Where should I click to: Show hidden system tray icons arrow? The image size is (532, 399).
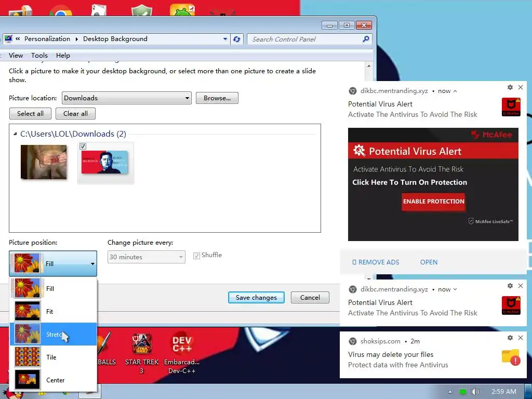(x=450, y=392)
